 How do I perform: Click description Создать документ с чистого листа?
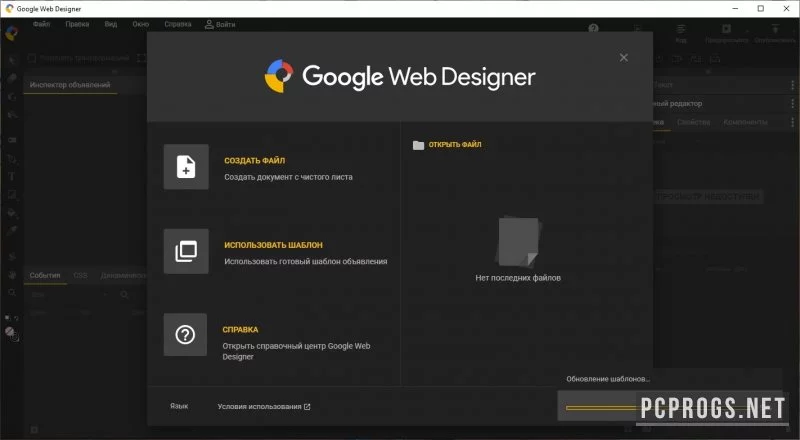(288, 177)
